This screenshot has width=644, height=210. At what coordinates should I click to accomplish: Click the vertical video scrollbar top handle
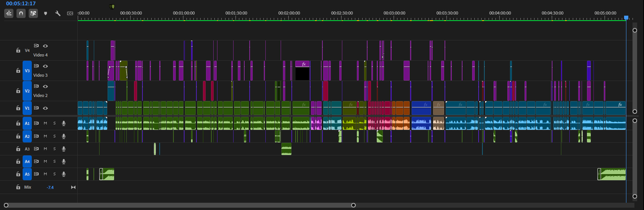(634, 31)
